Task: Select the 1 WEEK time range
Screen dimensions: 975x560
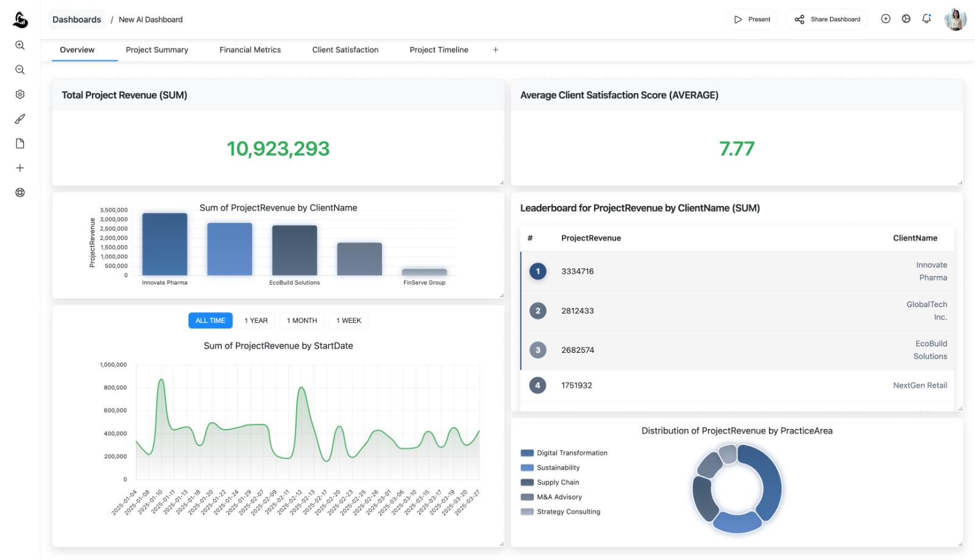Action: pyautogui.click(x=349, y=321)
